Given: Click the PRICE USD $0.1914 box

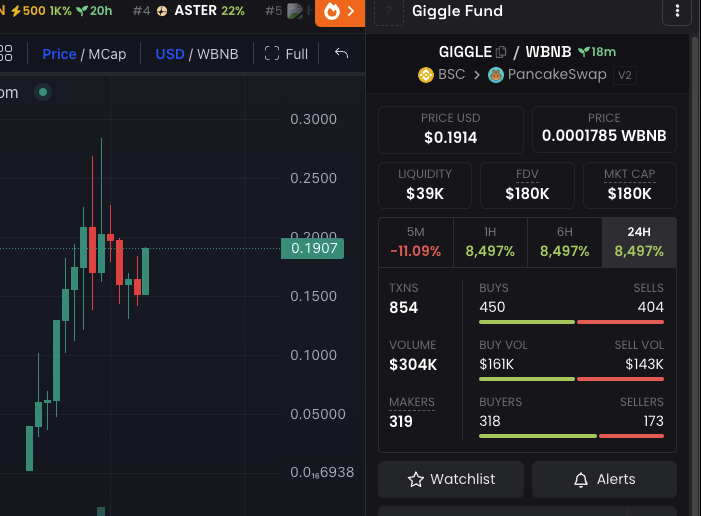Looking at the screenshot, I should tap(451, 130).
